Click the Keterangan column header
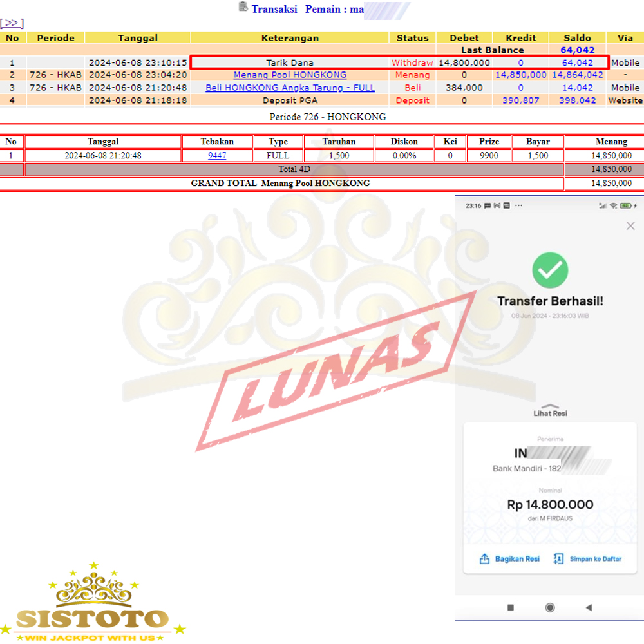Viewport: 644px width, 644px height. (290, 38)
